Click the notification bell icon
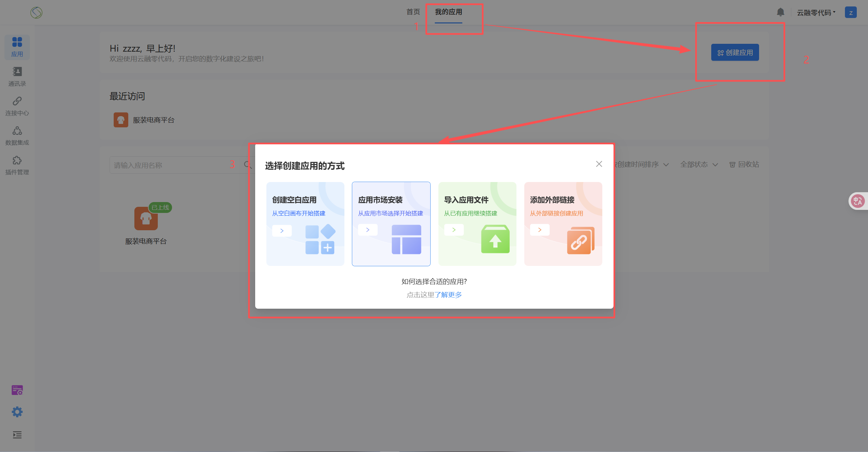Screen dimensions: 868x452 coord(780,12)
